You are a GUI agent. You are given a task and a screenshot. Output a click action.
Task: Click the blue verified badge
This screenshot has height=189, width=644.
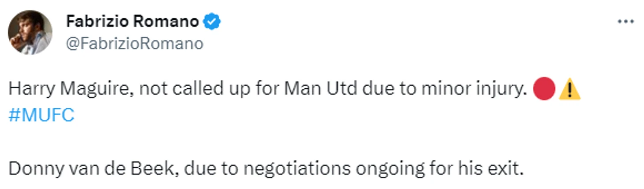point(212,22)
